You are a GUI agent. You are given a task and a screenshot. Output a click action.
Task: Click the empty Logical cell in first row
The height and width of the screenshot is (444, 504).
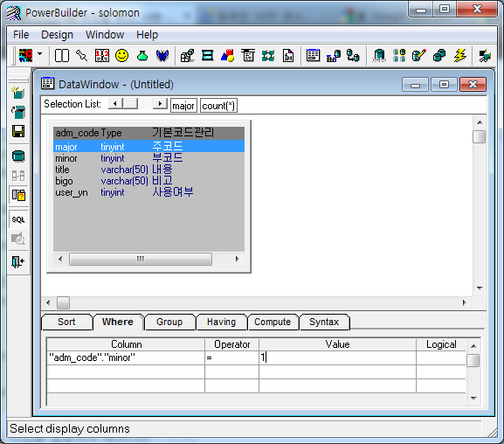tap(441, 357)
